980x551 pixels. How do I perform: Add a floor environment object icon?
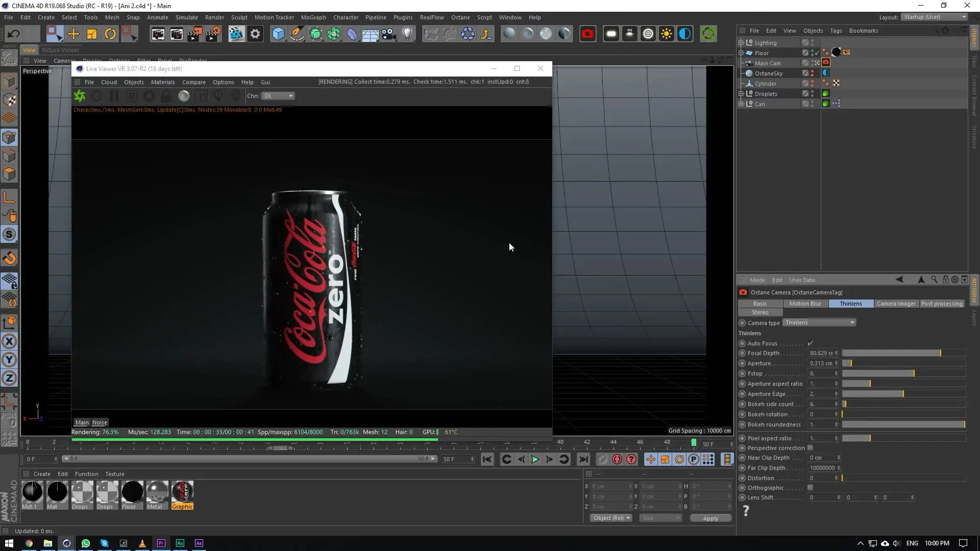tap(371, 34)
